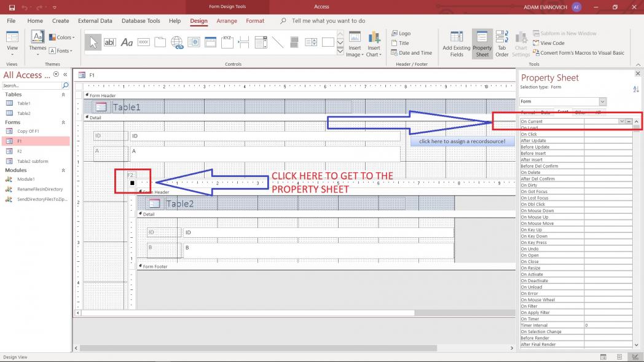Select Table2 subform in navigation pane
644x362 pixels.
(x=33, y=162)
